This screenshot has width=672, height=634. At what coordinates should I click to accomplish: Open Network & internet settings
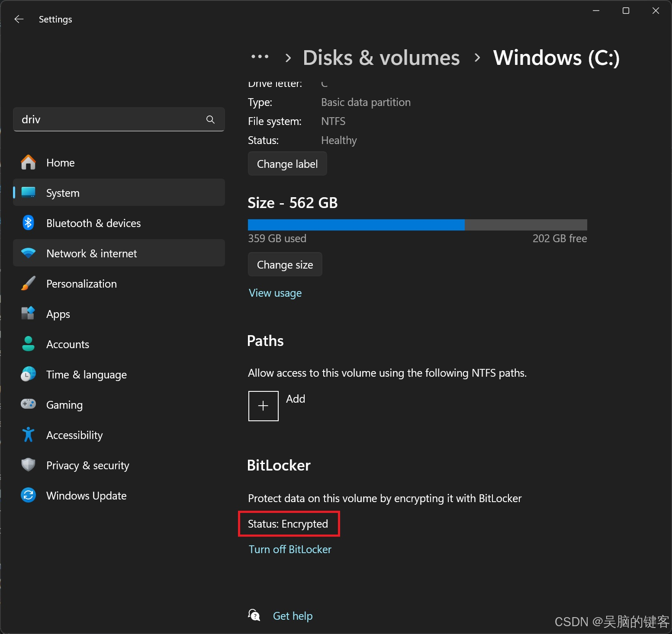[119, 253]
